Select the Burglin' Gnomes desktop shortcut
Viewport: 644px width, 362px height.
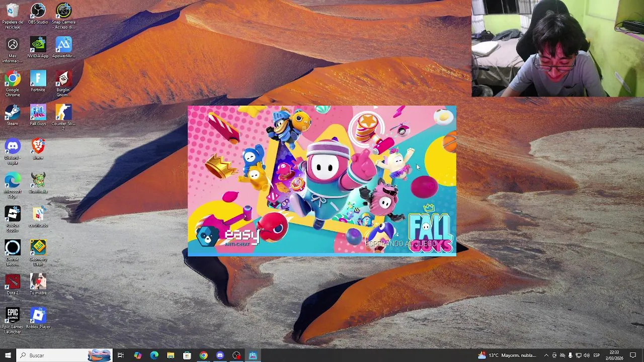tap(63, 84)
